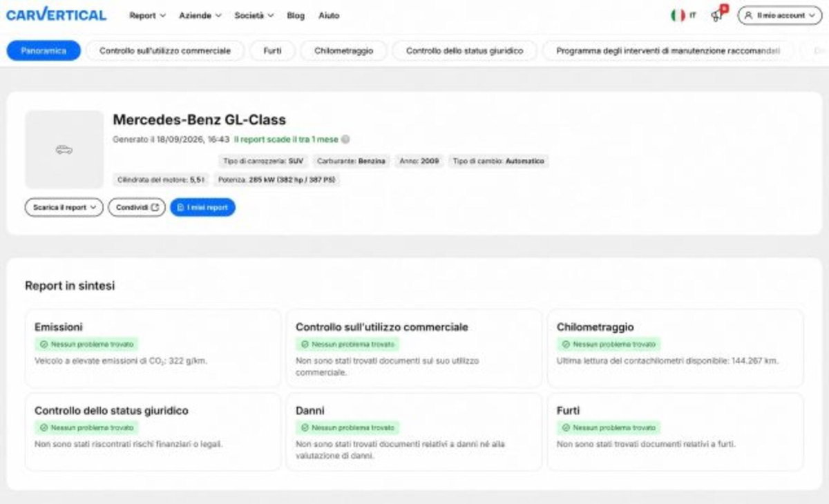Viewport: 829px width, 504px height.
Task: Go to the Aiuto page
Action: pyautogui.click(x=329, y=15)
